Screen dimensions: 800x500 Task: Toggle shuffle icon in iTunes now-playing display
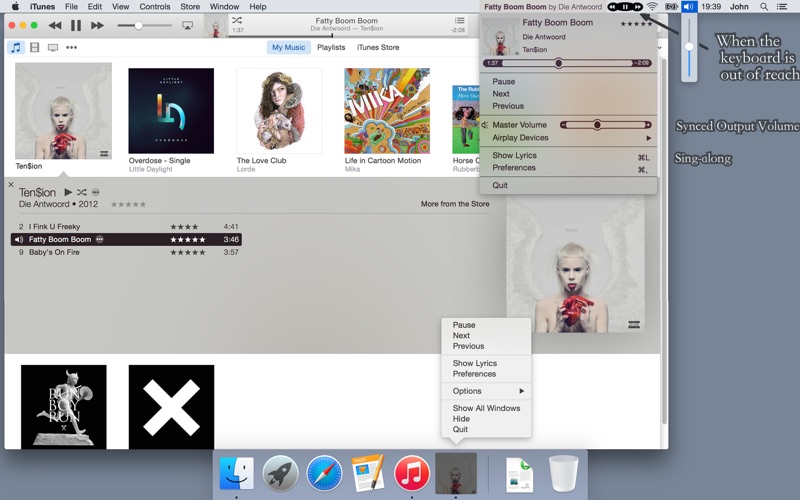237,20
